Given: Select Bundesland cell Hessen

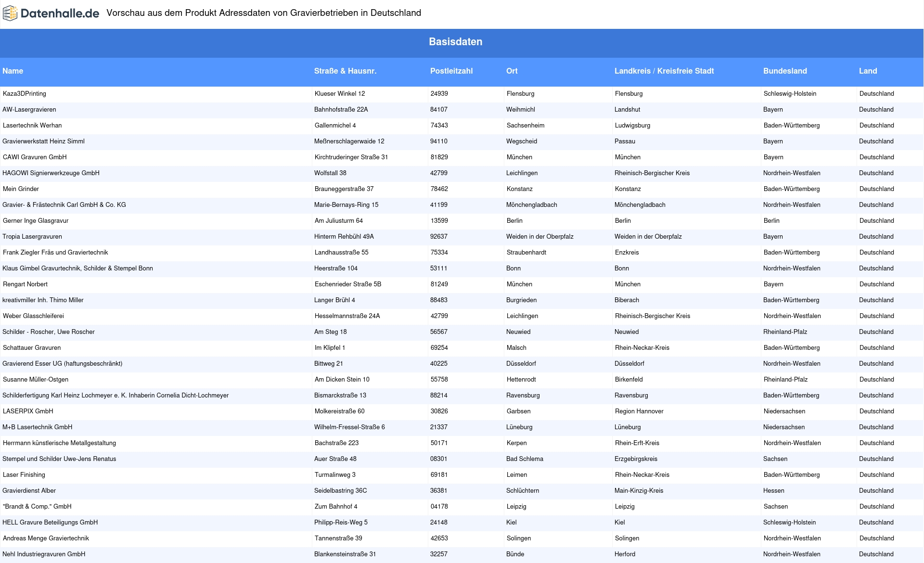Looking at the screenshot, I should pyautogui.click(x=774, y=491).
